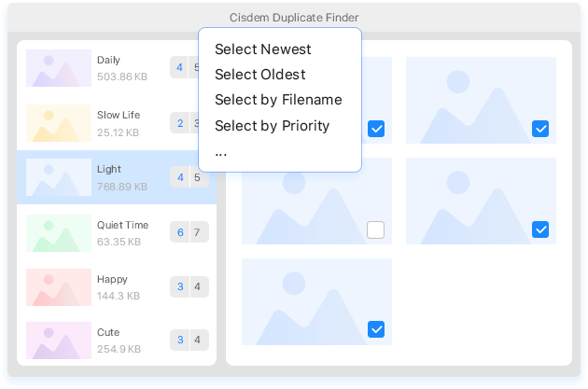
Task: Click the Cute album thumbnail icon
Action: [58, 340]
